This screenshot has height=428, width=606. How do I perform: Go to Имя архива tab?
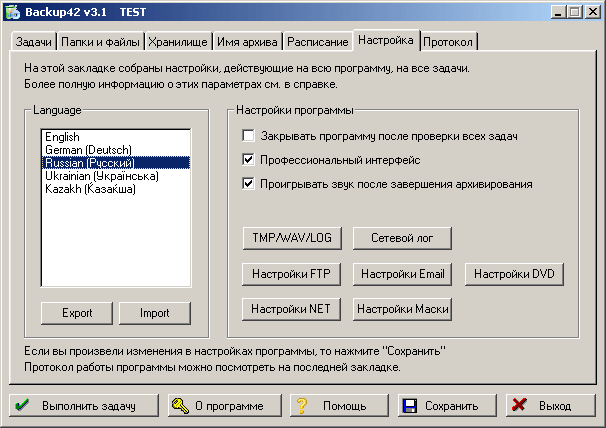click(x=247, y=42)
